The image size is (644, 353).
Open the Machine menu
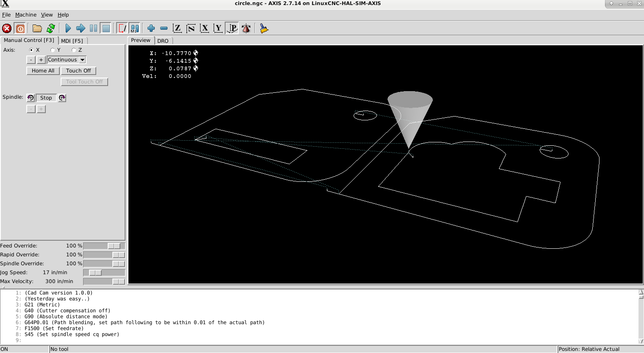[26, 15]
